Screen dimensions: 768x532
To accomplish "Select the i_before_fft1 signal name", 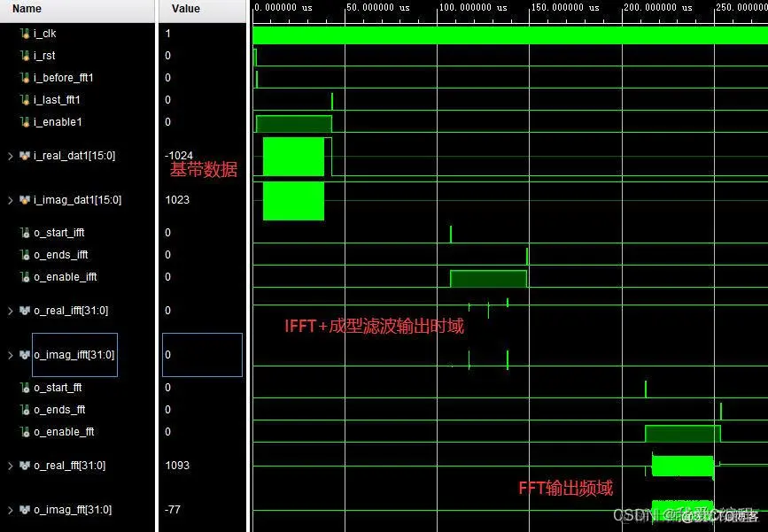I will coord(64,77).
